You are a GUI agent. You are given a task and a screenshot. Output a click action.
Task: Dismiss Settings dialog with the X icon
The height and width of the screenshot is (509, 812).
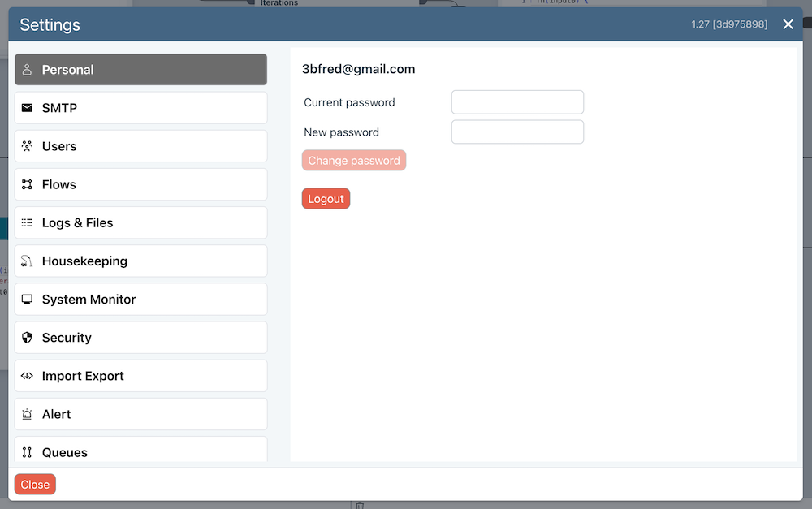[x=788, y=24]
